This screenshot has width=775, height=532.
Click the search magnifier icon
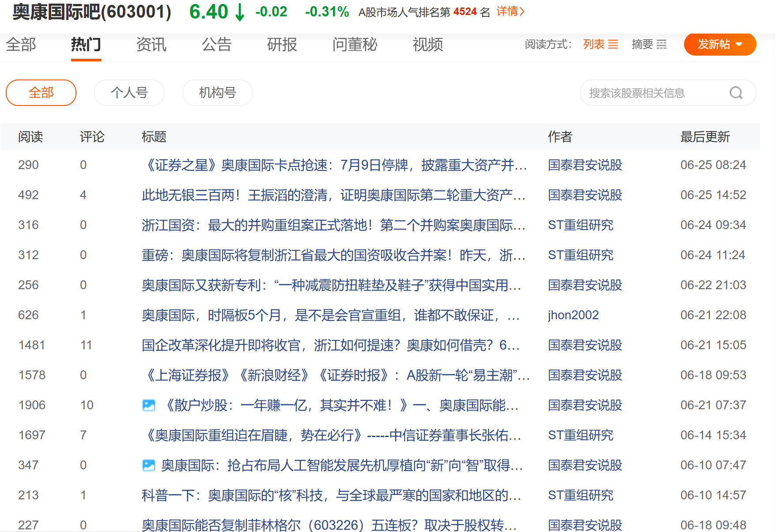736,93
